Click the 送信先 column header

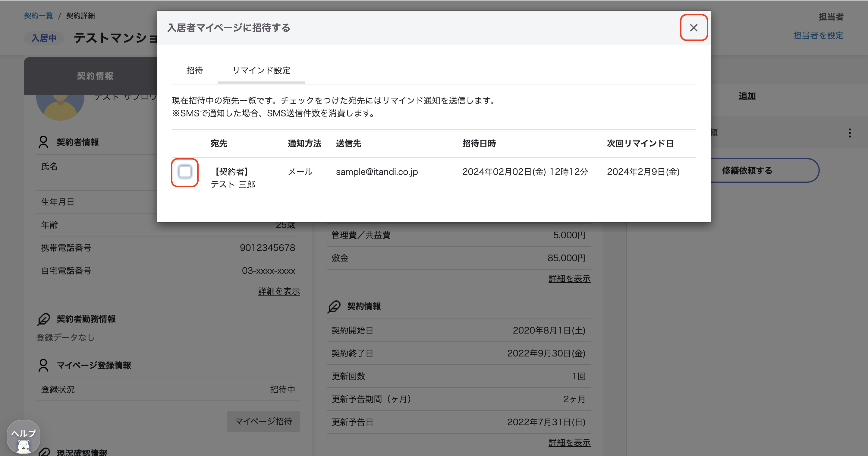click(x=348, y=143)
